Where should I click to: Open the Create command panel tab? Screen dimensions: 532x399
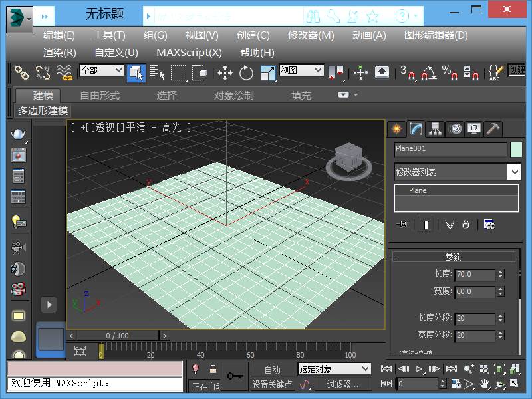pyautogui.click(x=396, y=129)
